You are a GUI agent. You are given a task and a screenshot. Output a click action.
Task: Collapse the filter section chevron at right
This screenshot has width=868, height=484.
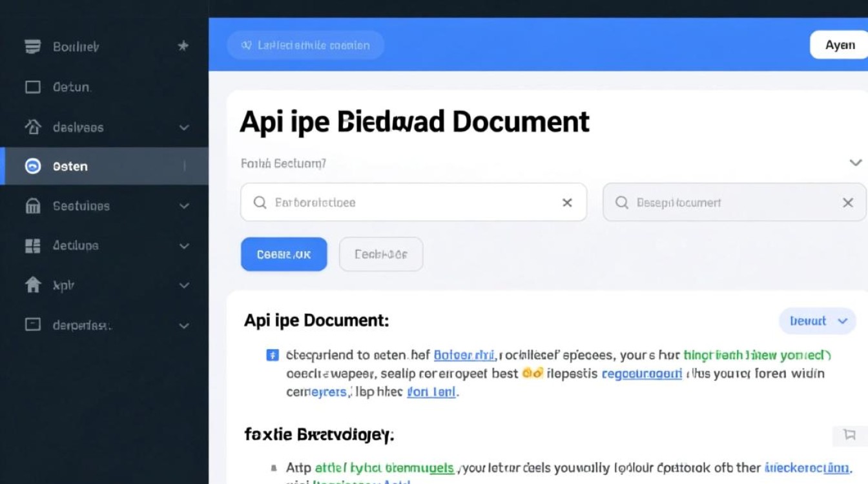(x=855, y=163)
